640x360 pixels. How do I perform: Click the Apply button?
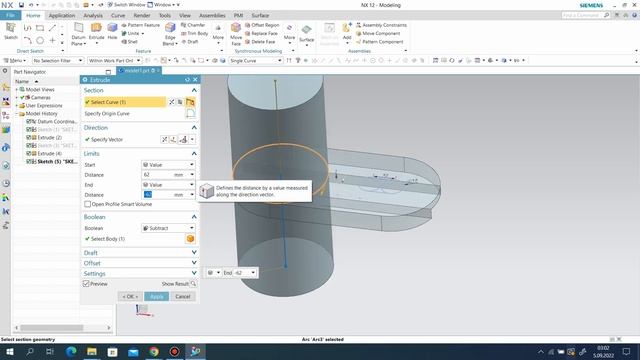tap(156, 297)
